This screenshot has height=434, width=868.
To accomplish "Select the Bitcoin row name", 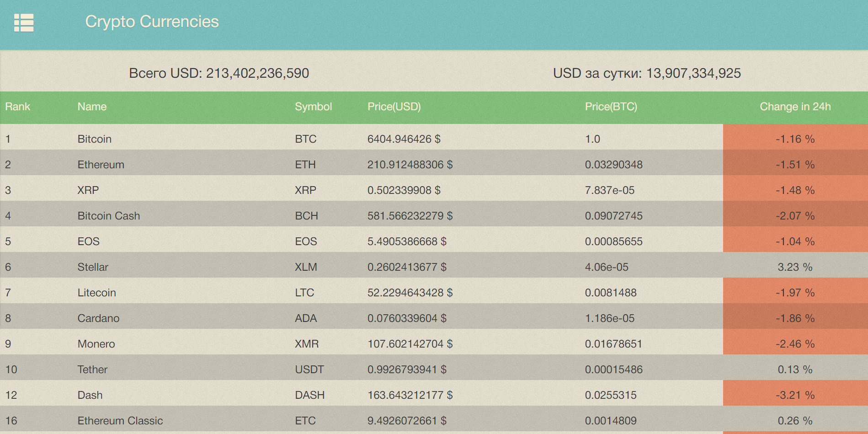I will pos(95,139).
